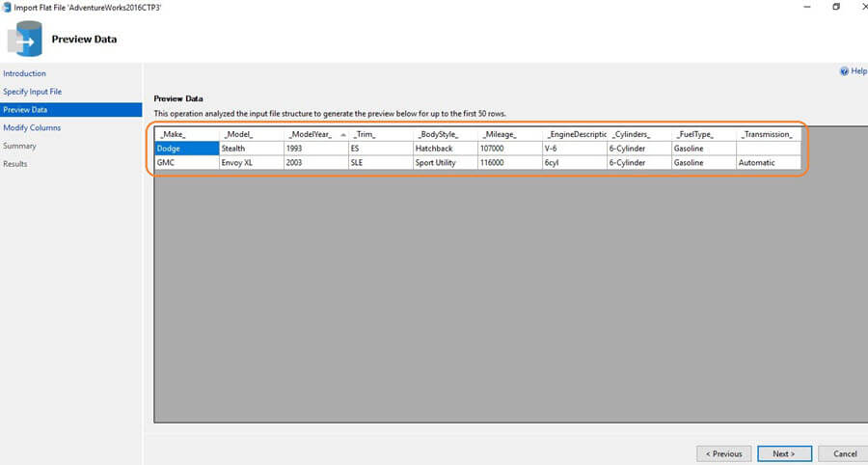Select the Automatic transmission cell

pos(769,163)
